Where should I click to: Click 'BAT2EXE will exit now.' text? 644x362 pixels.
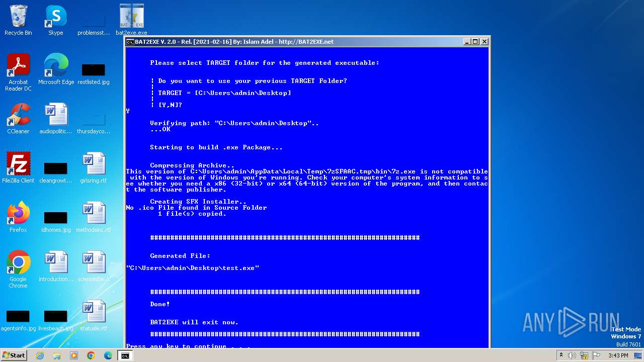click(194, 322)
